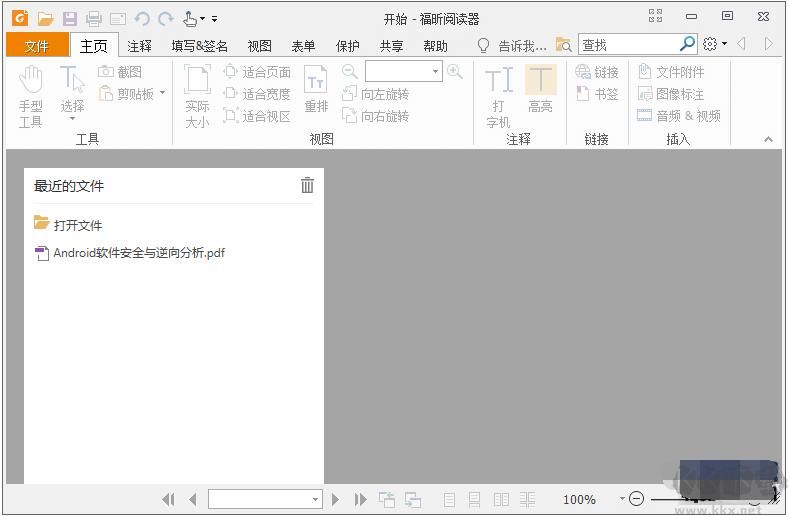The width and height of the screenshot is (789, 517).
Task: Switch to the 共享 tab
Action: pyautogui.click(x=391, y=46)
